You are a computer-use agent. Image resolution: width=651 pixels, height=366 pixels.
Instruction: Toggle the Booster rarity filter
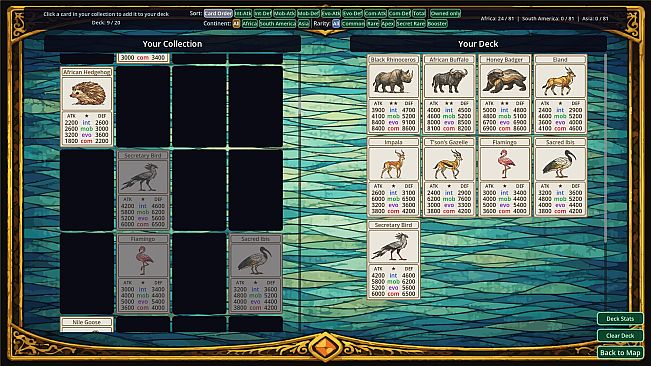[x=437, y=24]
